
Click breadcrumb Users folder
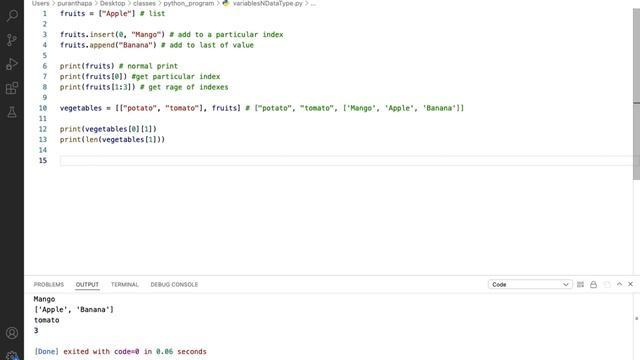40,3
